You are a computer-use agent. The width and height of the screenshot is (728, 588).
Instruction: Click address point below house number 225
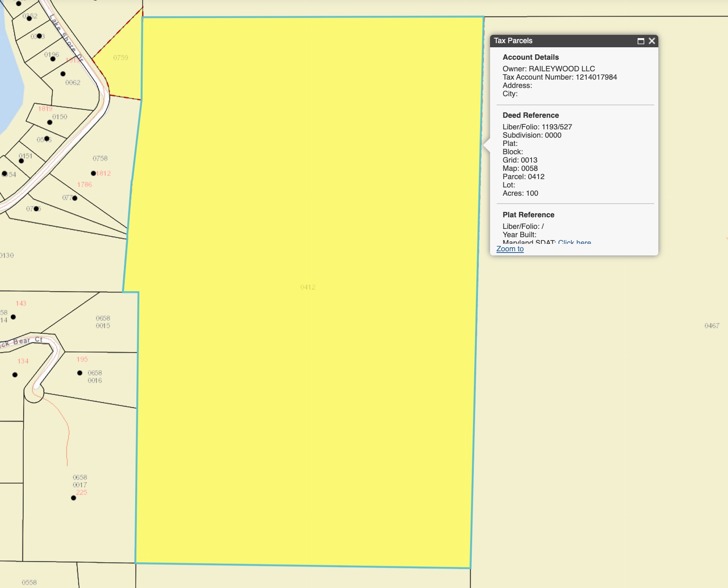pyautogui.click(x=73, y=498)
